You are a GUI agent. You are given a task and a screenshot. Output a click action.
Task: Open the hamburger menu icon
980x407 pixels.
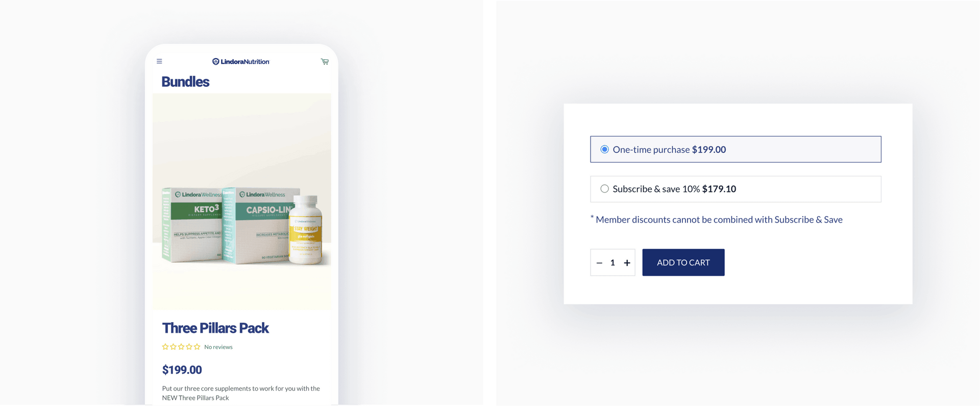click(x=159, y=61)
